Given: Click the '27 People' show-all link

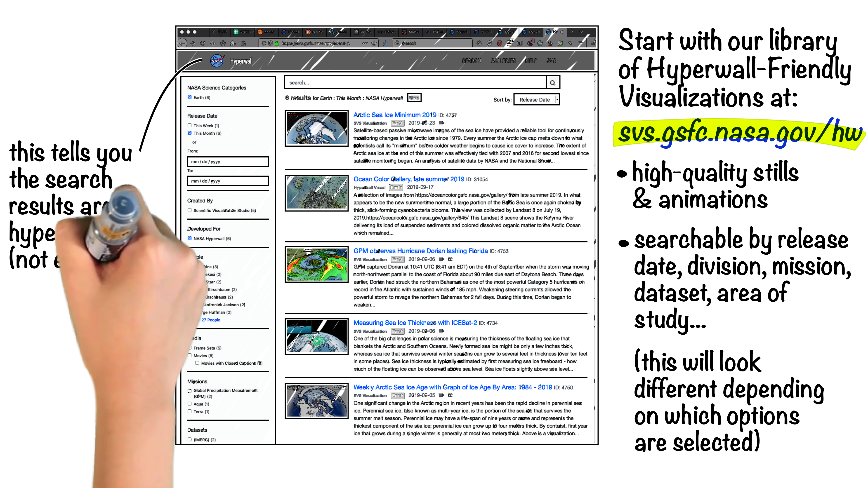Looking at the screenshot, I should pos(210,320).
